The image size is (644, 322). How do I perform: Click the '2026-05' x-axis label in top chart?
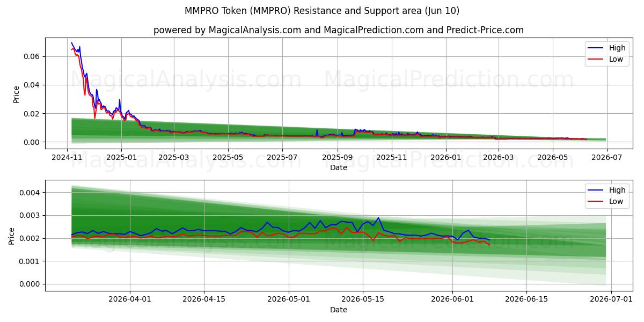(x=553, y=157)
